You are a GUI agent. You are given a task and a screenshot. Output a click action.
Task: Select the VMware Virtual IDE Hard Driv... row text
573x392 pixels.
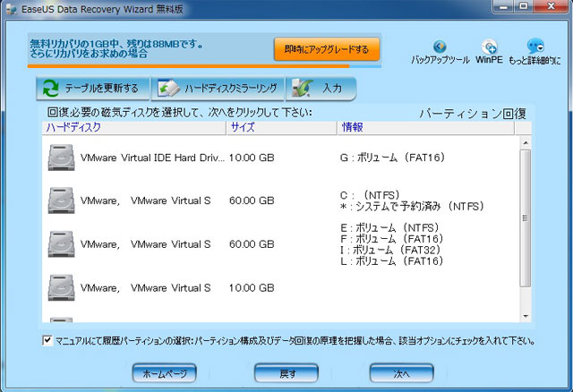tap(152, 158)
